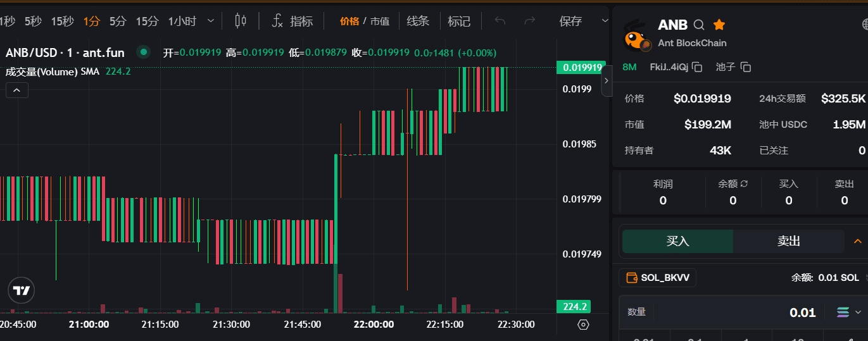Click the 22:00:00 time axis label
This screenshot has width=868, height=341.
click(x=373, y=325)
